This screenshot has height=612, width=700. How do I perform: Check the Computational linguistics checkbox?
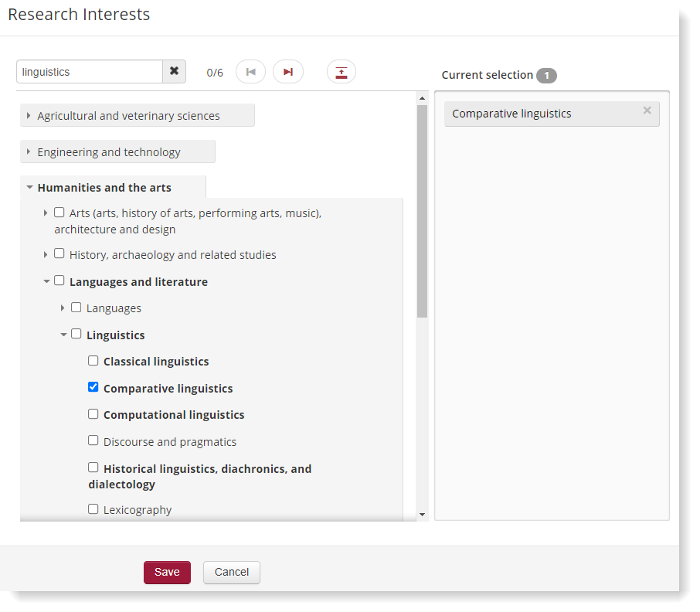93,414
